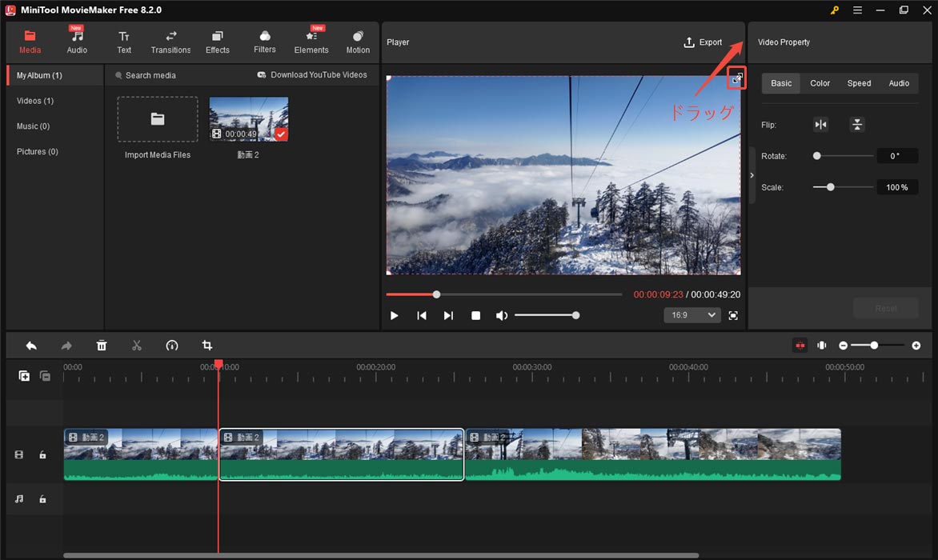Split clip with scissors tool

pyautogui.click(x=136, y=346)
